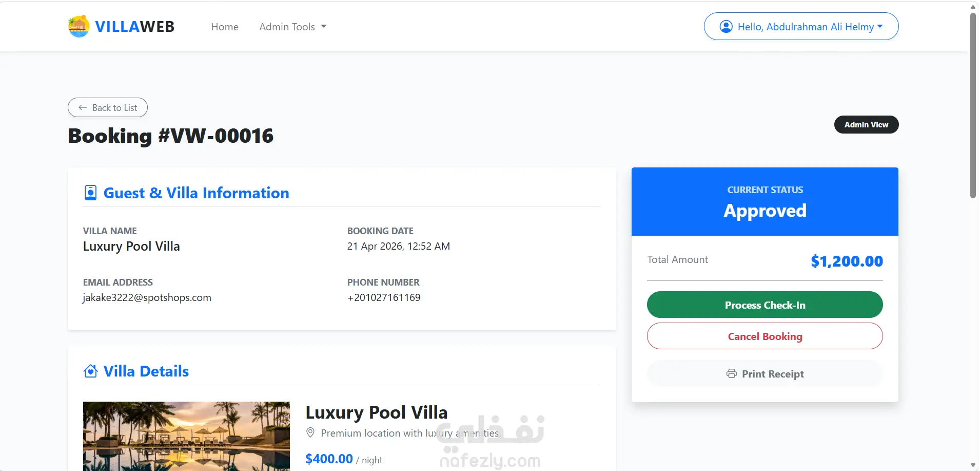Click the guest badge icon next to Guest & Villa Information

[90, 193]
